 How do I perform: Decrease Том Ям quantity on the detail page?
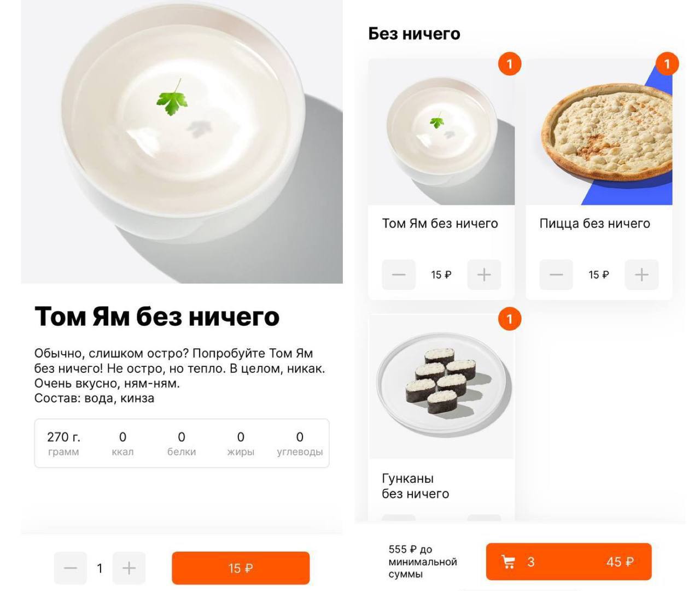tap(71, 568)
